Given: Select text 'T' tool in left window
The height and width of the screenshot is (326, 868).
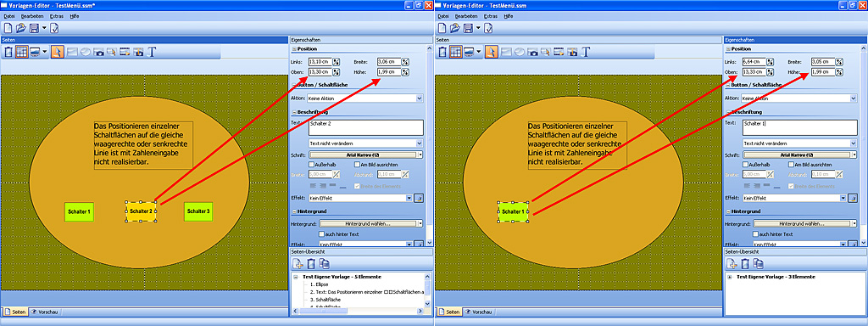Looking at the screenshot, I should 152,52.
